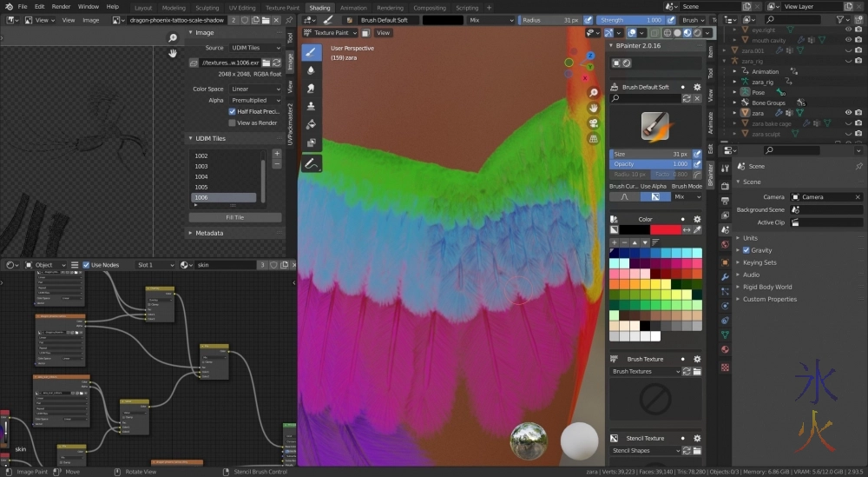
Task: Toggle the camera view icon in viewport
Action: [594, 123]
